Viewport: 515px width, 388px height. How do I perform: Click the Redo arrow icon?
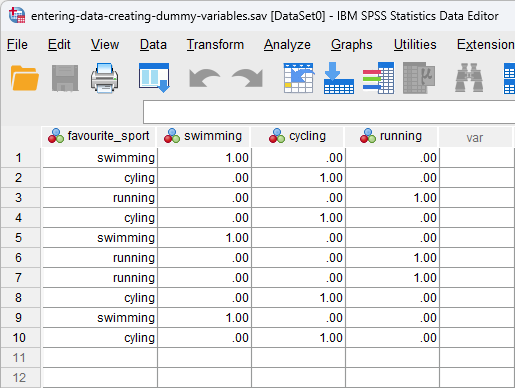tap(247, 78)
